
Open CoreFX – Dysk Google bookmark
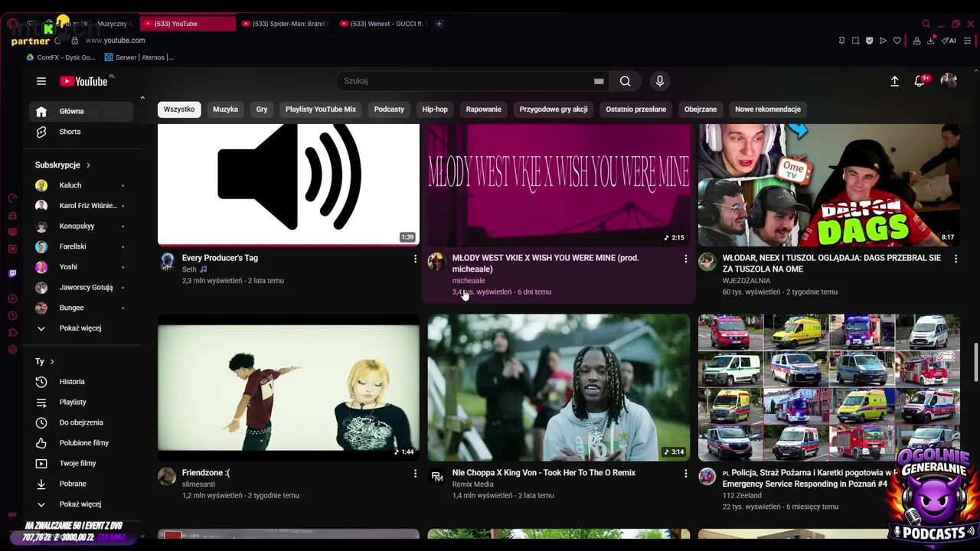pos(60,57)
